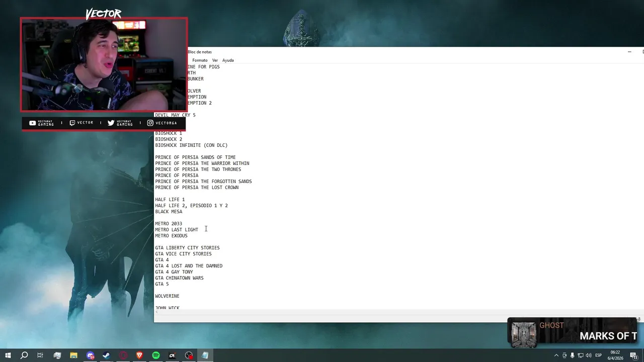The height and width of the screenshot is (362, 644).
Task: Click the line DEVIL MAY CRY 5
Action: point(175,115)
